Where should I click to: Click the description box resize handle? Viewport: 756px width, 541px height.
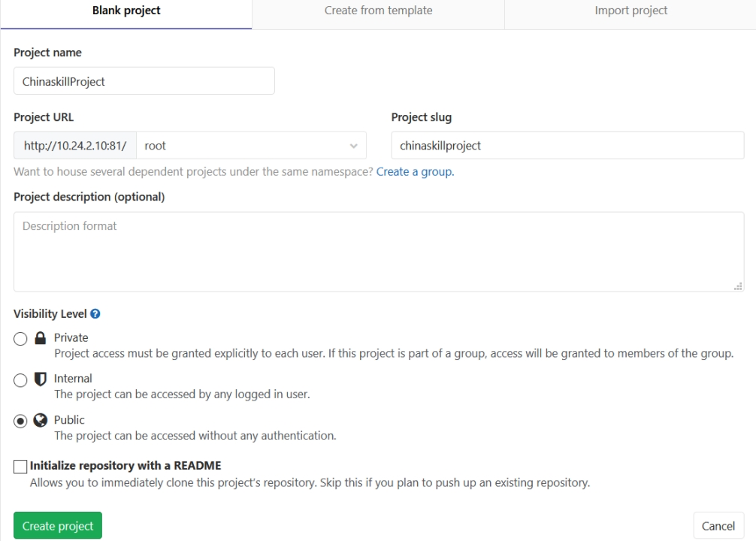point(738,286)
